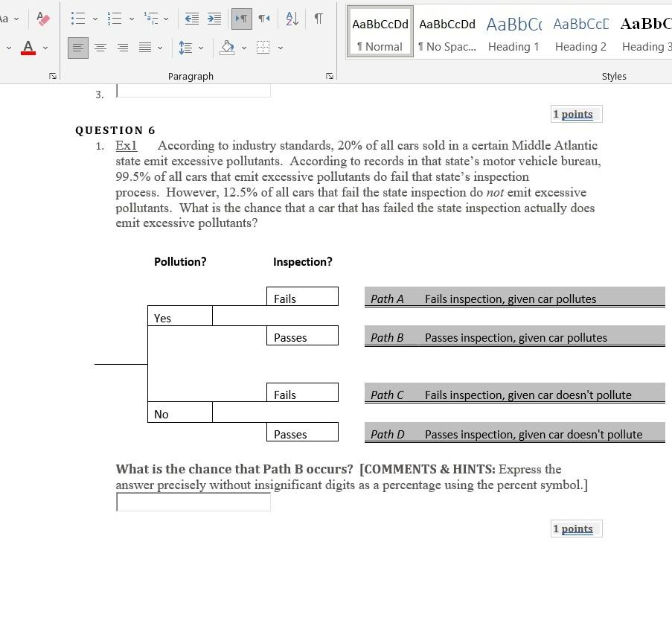Image resolution: width=672 pixels, height=635 pixels.
Task: Apply Heading 2 style
Action: (580, 32)
